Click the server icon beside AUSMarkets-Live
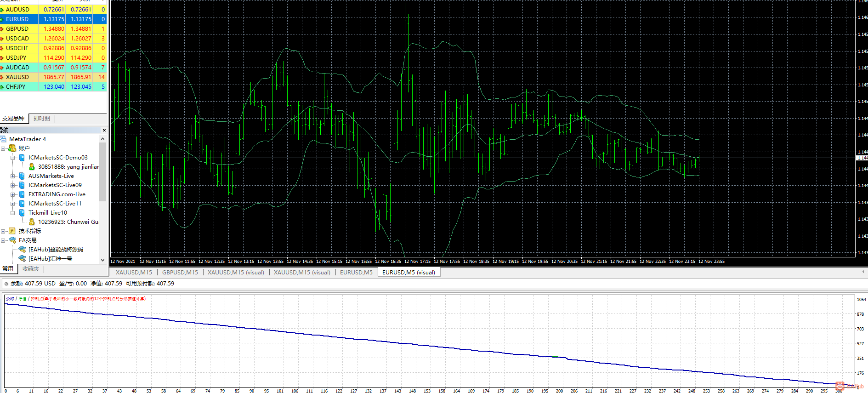The height and width of the screenshot is (393, 868). tap(22, 176)
